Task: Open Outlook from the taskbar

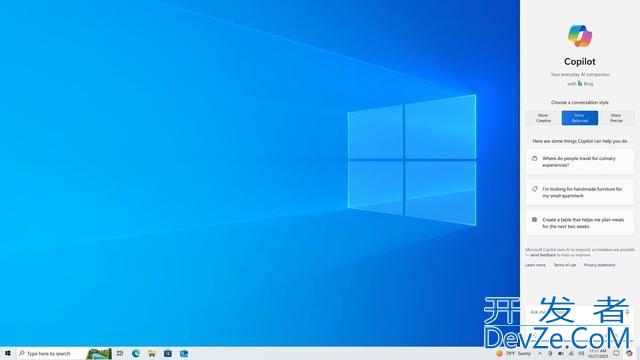Action: click(x=184, y=353)
